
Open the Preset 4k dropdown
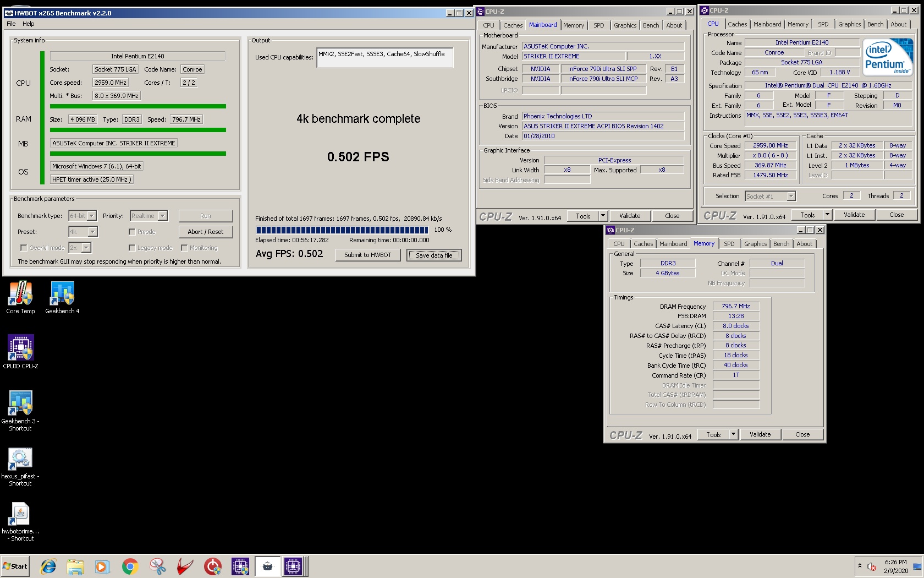83,232
